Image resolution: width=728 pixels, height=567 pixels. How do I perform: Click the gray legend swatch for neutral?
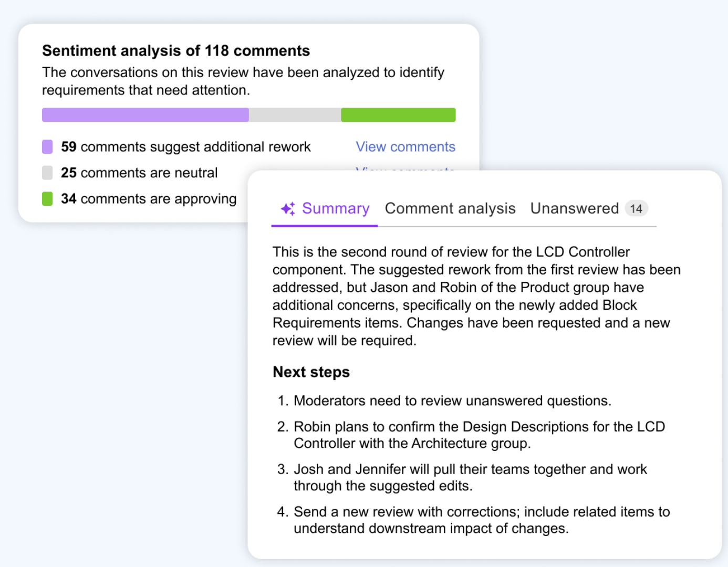click(x=47, y=173)
